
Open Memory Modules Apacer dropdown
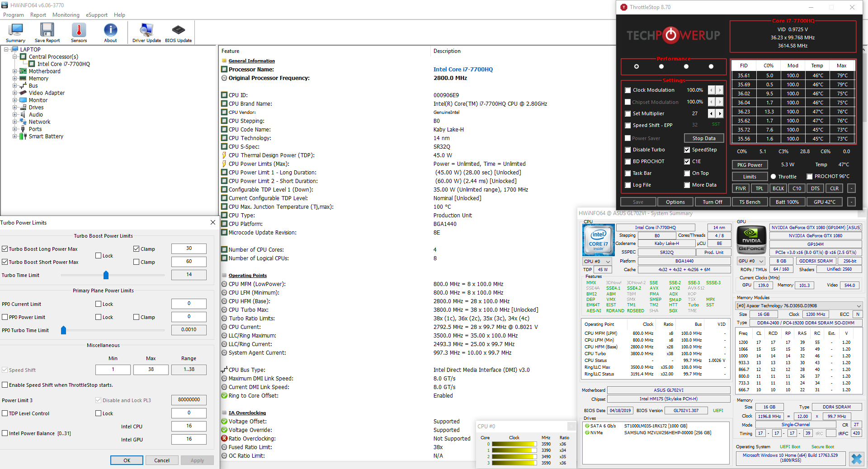[799, 306]
